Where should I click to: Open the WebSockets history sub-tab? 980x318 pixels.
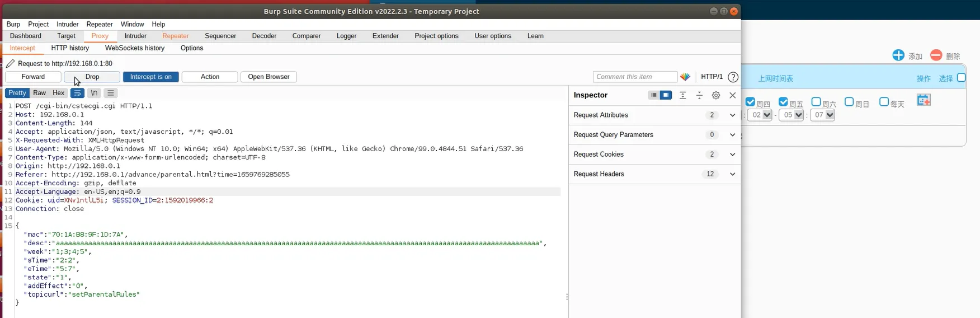[135, 48]
